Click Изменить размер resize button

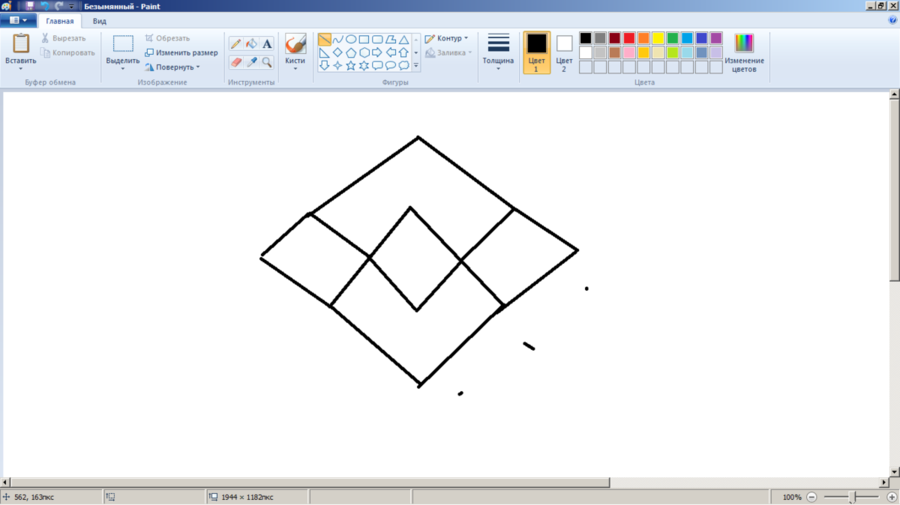181,53
